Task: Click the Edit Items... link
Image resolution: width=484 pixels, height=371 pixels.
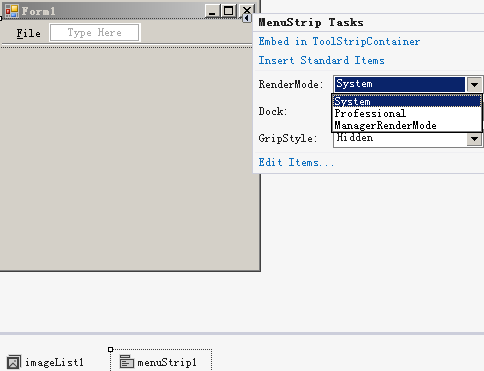Action: 296,162
